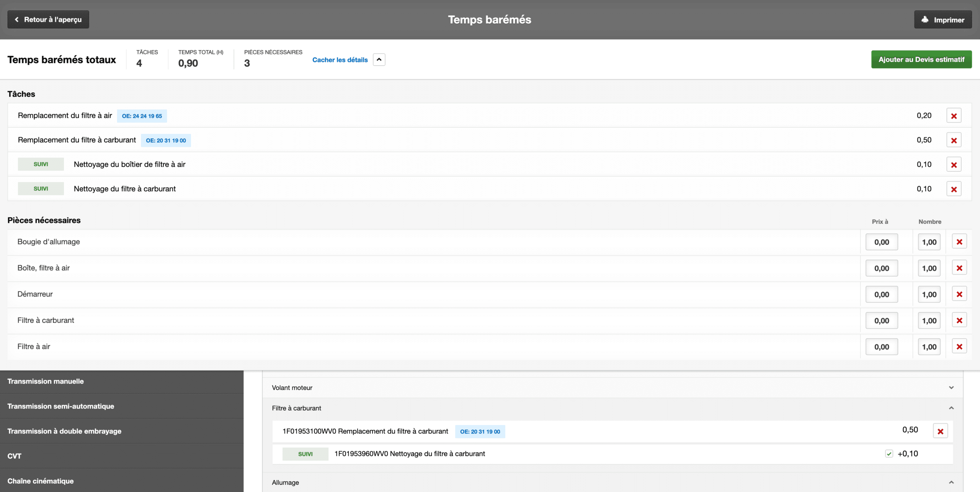Click the price field for Boîte, filtre à air
The image size is (980, 492).
tap(881, 268)
